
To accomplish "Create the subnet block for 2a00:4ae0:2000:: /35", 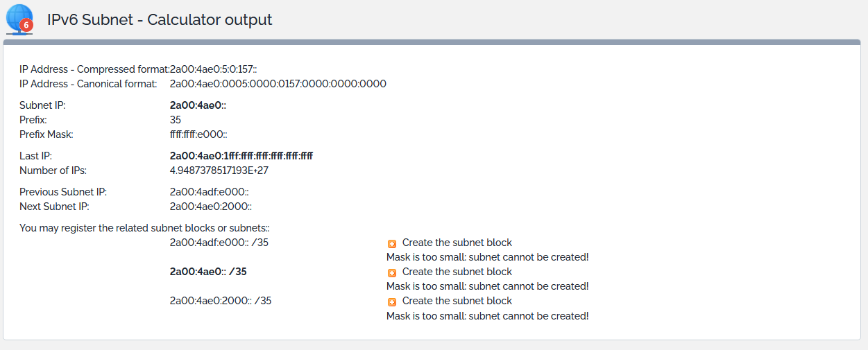I will pos(457,301).
